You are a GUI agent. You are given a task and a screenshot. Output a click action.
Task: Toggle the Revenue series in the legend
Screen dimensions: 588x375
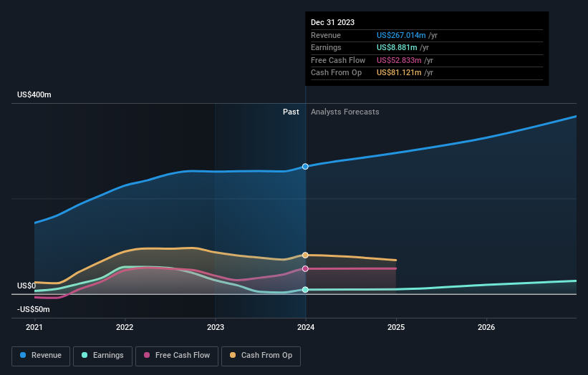click(x=41, y=356)
